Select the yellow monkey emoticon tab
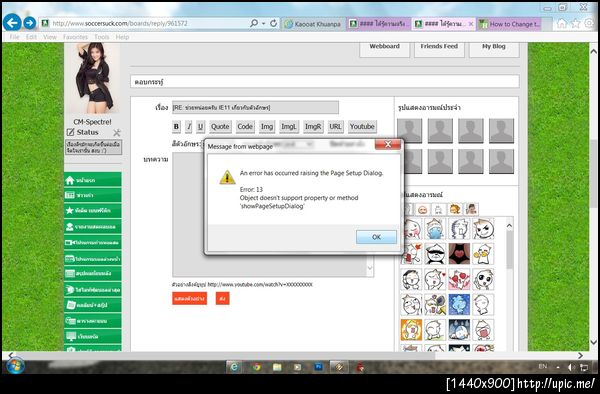Image resolution: width=600 pixels, height=394 pixels. coord(455,209)
